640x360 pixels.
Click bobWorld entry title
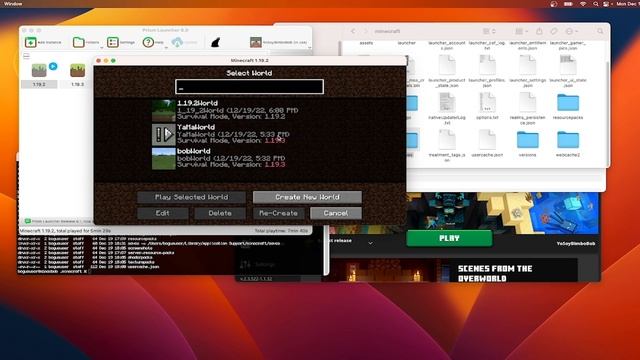[194, 151]
